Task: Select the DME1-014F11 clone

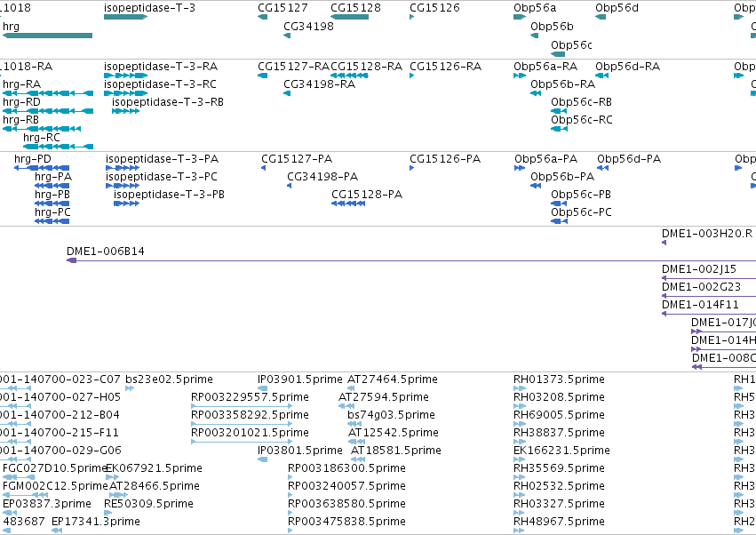Action: pyautogui.click(x=709, y=314)
